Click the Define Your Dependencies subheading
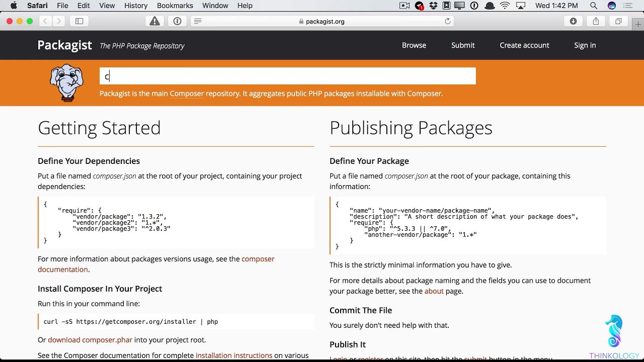The width and height of the screenshot is (644, 362). click(89, 161)
